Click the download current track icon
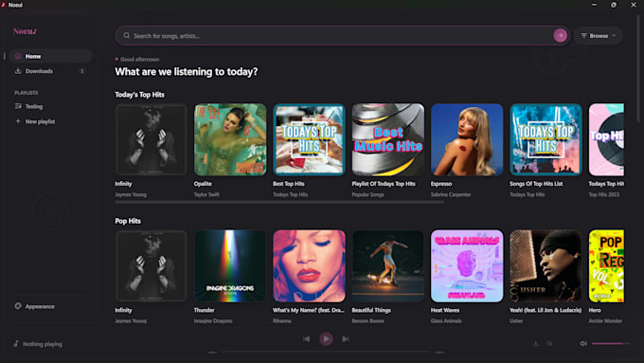The width and height of the screenshot is (644, 363). click(x=536, y=344)
